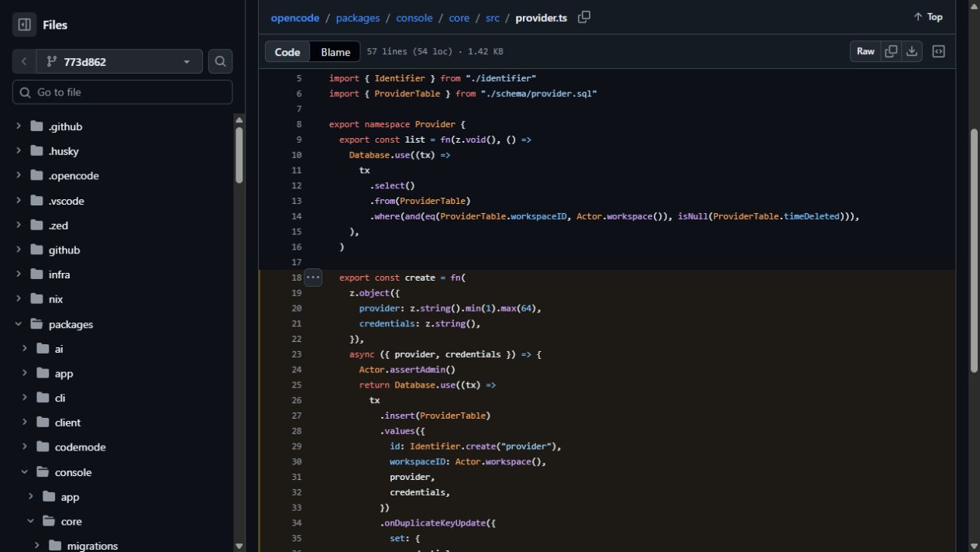Jump to Top of file
Viewport: 980px width, 552px height.
[928, 17]
